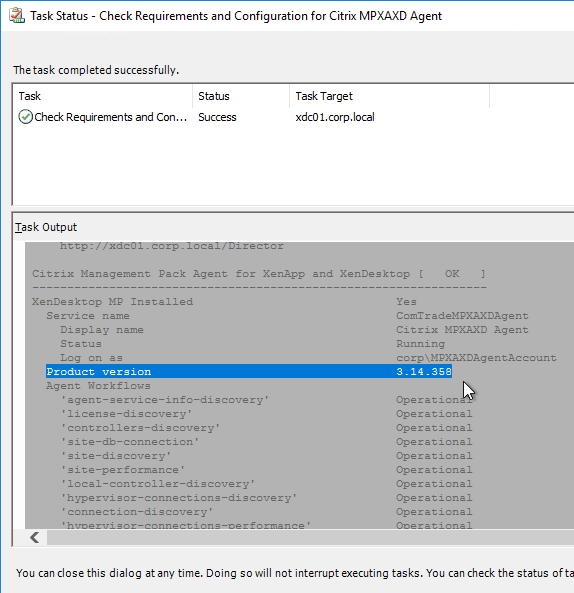
Task: Click the 'connection-discovery' workflow
Action: click(137, 511)
